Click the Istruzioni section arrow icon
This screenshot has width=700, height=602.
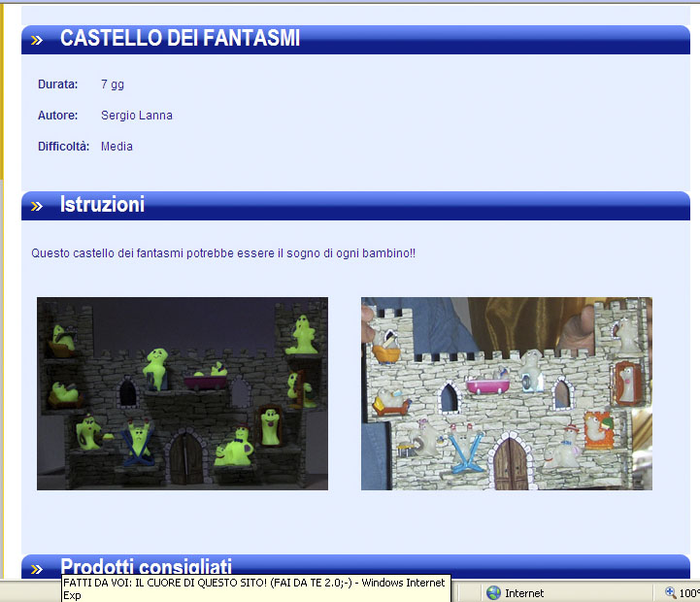coord(37,206)
